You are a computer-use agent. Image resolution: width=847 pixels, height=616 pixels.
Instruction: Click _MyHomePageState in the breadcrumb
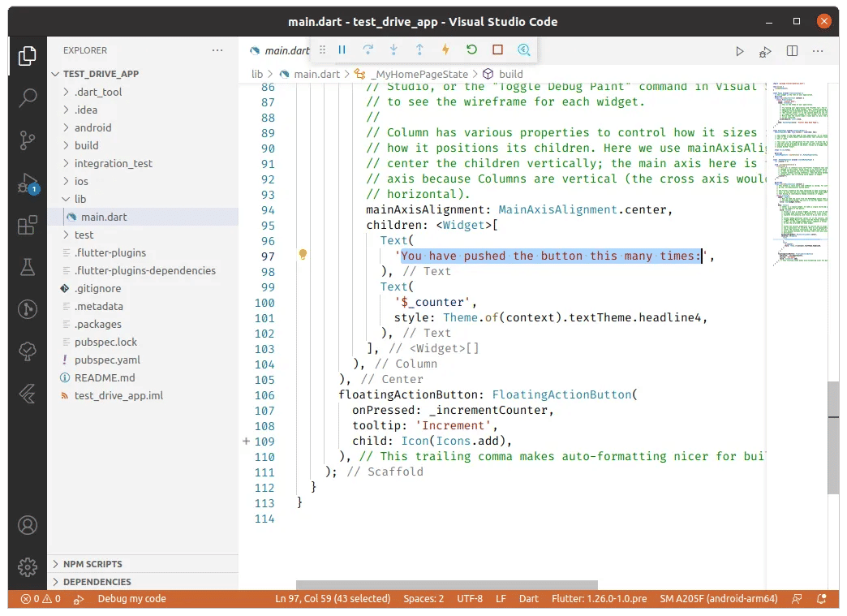point(411,74)
